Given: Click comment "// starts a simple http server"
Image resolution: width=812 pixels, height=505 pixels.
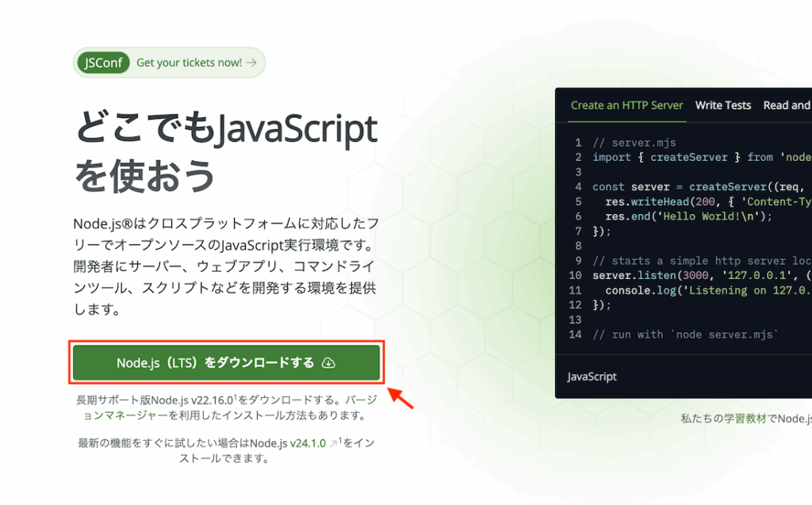Looking at the screenshot, I should pos(703,261).
